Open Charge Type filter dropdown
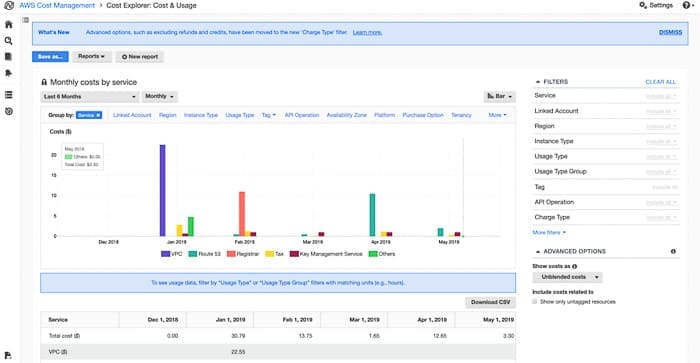This screenshot has height=363, width=700. tap(661, 217)
